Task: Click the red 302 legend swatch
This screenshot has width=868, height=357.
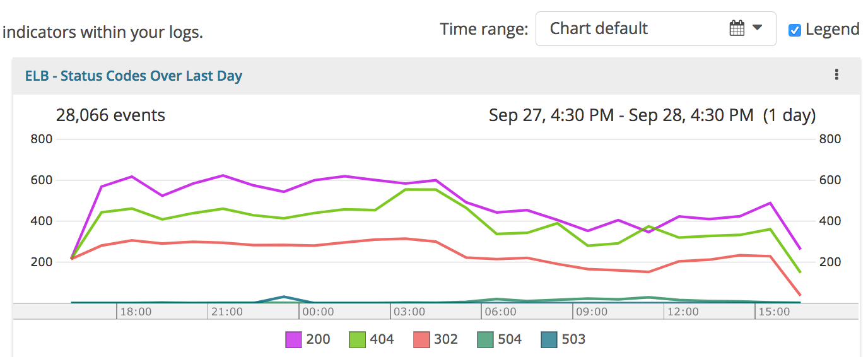Action: click(x=422, y=340)
